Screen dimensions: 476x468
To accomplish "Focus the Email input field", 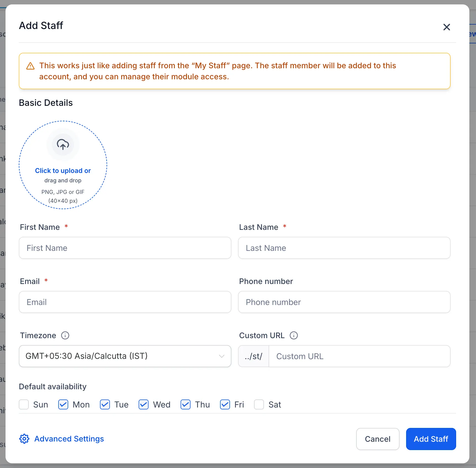I will coord(125,302).
